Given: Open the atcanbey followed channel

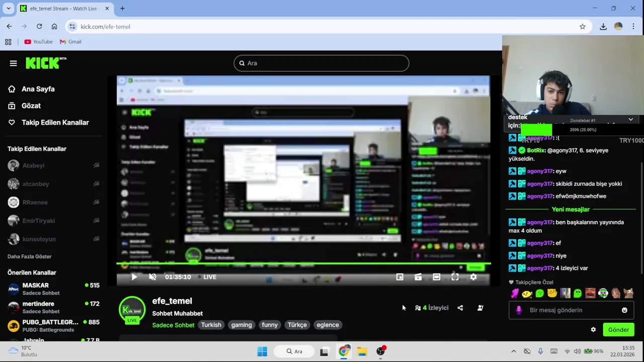Looking at the screenshot, I should click(36, 184).
